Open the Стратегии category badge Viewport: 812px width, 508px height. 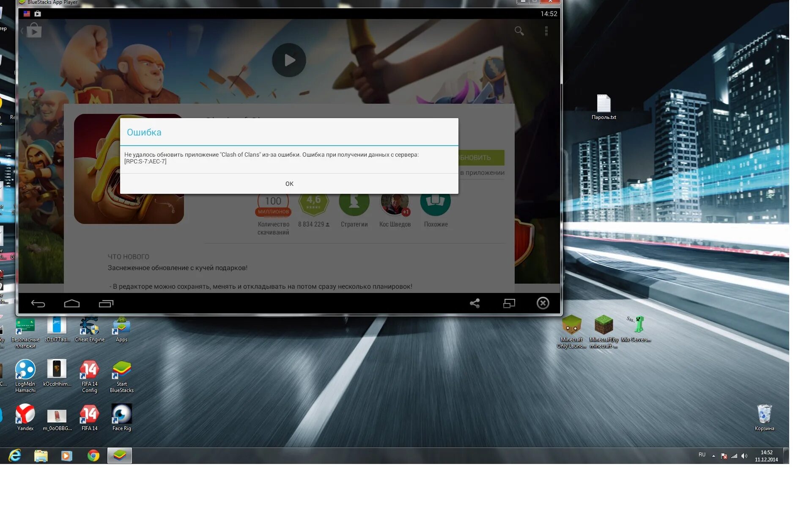(354, 204)
